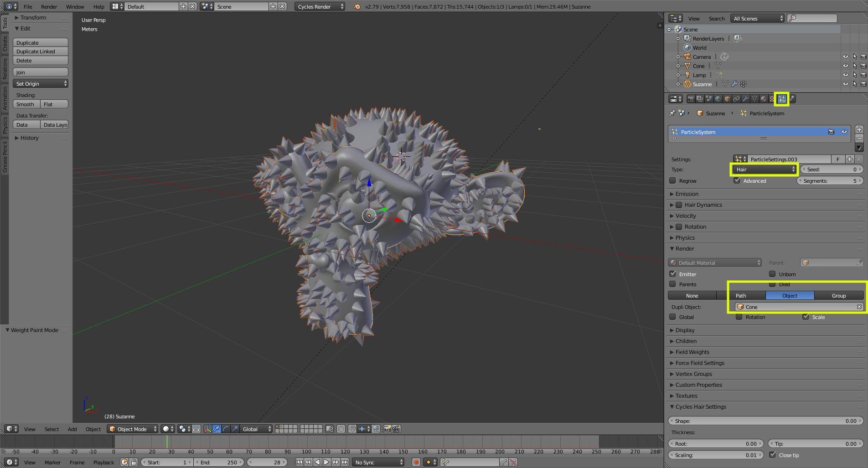Open the Global orientation dropdown

pyautogui.click(x=257, y=429)
